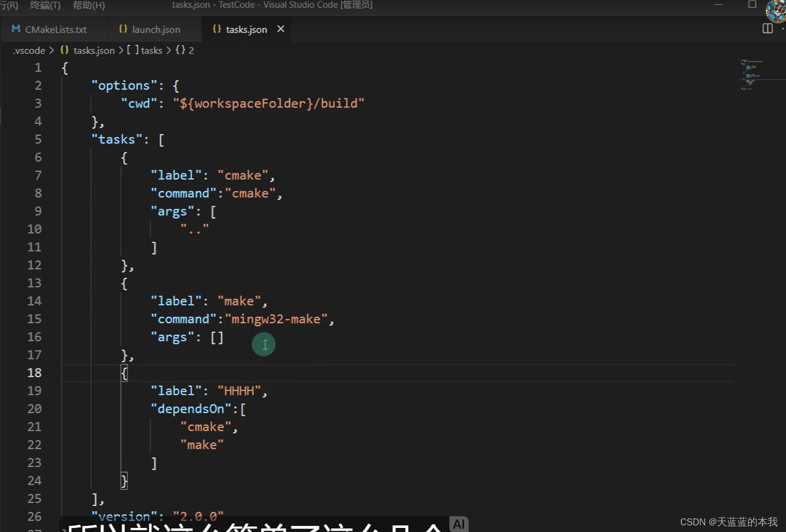786x532 pixels.
Task: Select the .vscode breadcrumb folder
Action: click(29, 50)
